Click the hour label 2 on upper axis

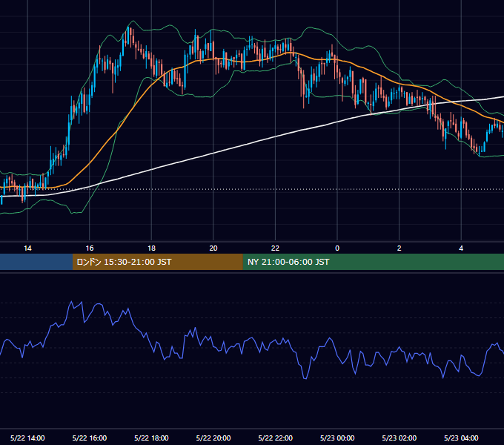pyautogui.click(x=399, y=248)
